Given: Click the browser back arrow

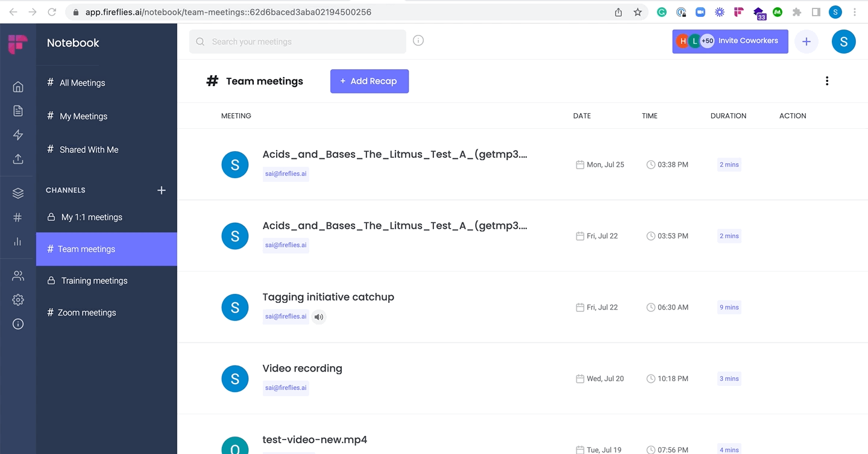Looking at the screenshot, I should pos(13,12).
